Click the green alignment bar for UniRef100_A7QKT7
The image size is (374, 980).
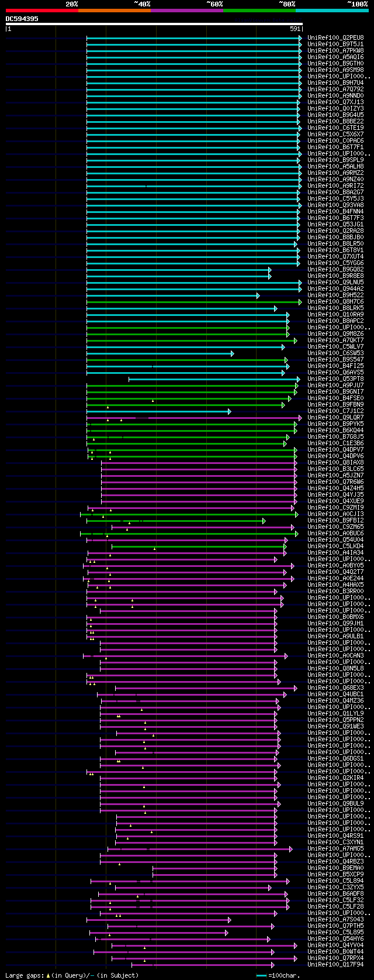point(192,340)
